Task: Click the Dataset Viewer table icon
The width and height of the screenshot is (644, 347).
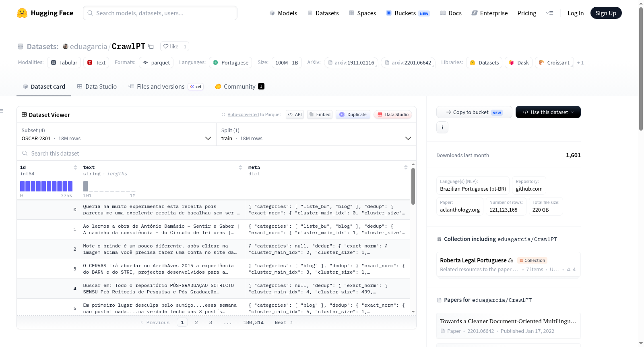Action: click(x=24, y=115)
